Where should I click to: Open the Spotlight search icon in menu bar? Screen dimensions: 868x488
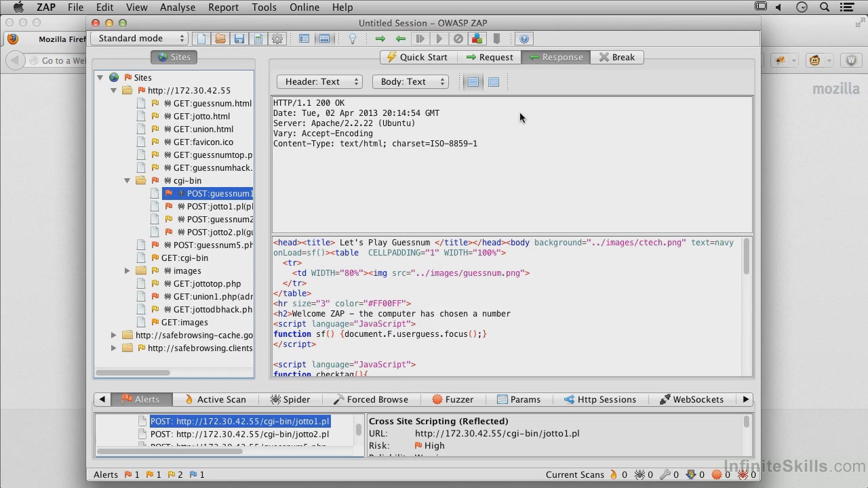[825, 7]
